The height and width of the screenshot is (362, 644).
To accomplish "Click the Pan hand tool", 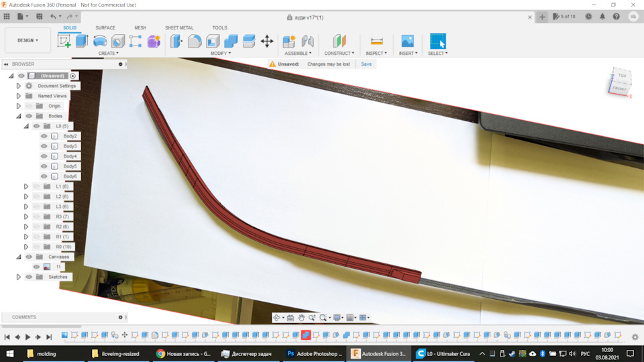I will pos(301,318).
